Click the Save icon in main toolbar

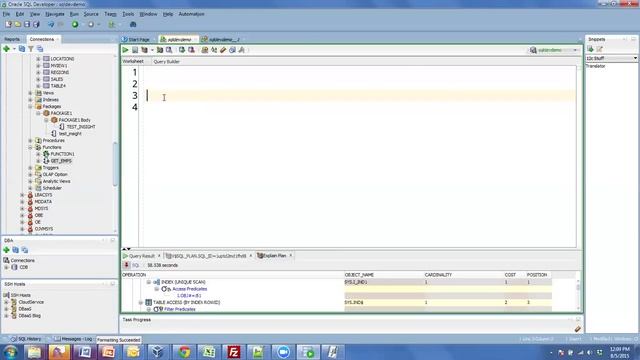(27, 24)
